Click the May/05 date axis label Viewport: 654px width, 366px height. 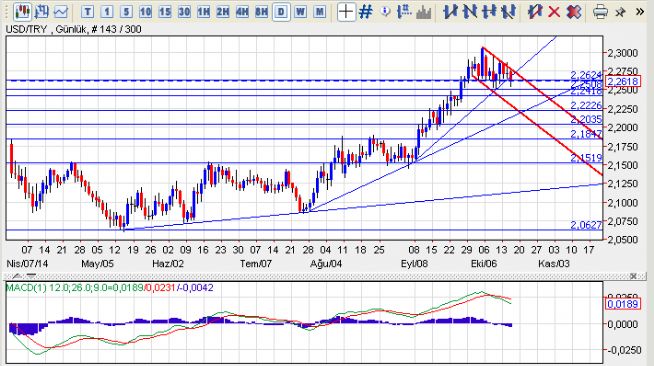pyautogui.click(x=97, y=263)
